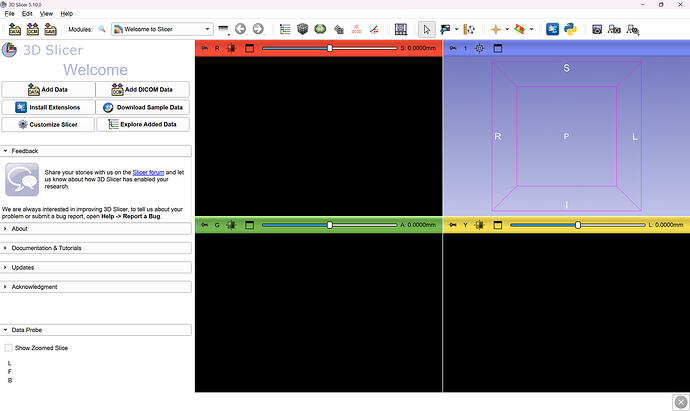Image resolution: width=690 pixels, height=411 pixels.
Task: Click the red slice reset field-of-view icon
Action: tap(231, 48)
